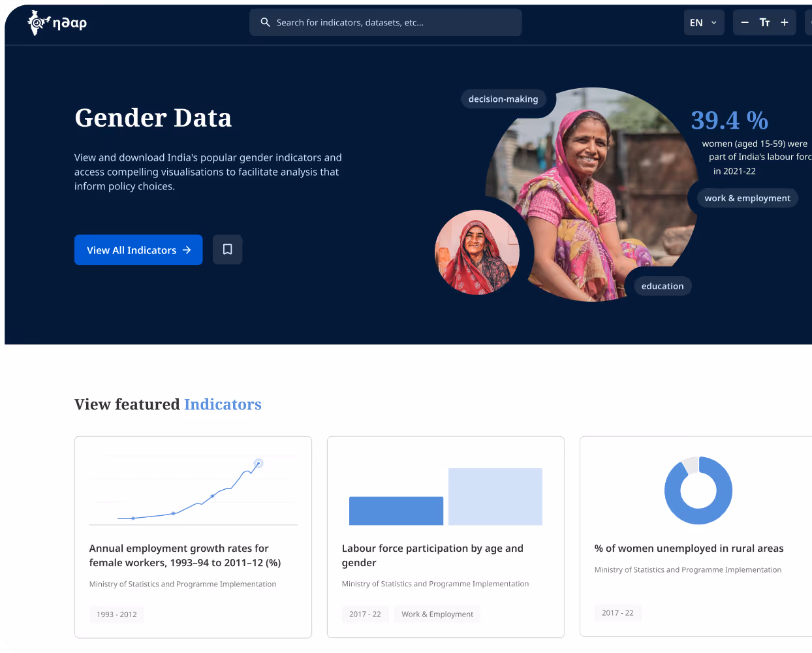This screenshot has width=812, height=653.
Task: Open Labour force participation by age indicator
Action: pyautogui.click(x=433, y=556)
